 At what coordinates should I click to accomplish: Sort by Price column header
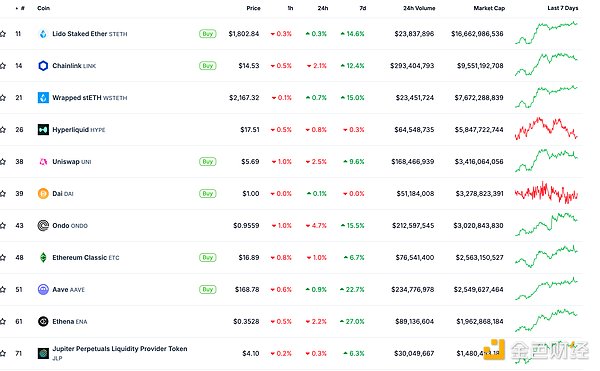click(x=253, y=8)
